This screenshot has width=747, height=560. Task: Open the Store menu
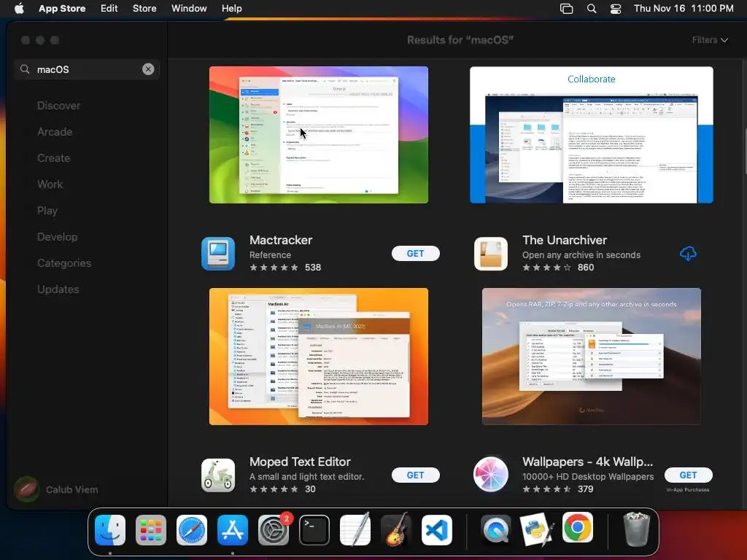(144, 8)
